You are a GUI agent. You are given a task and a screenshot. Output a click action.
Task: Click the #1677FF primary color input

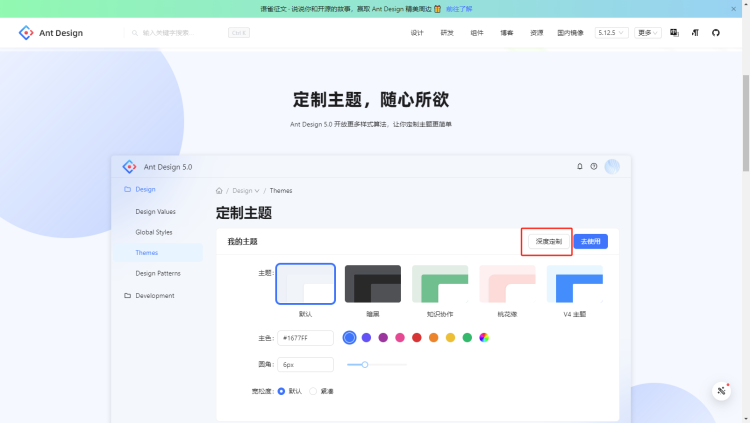(305, 338)
